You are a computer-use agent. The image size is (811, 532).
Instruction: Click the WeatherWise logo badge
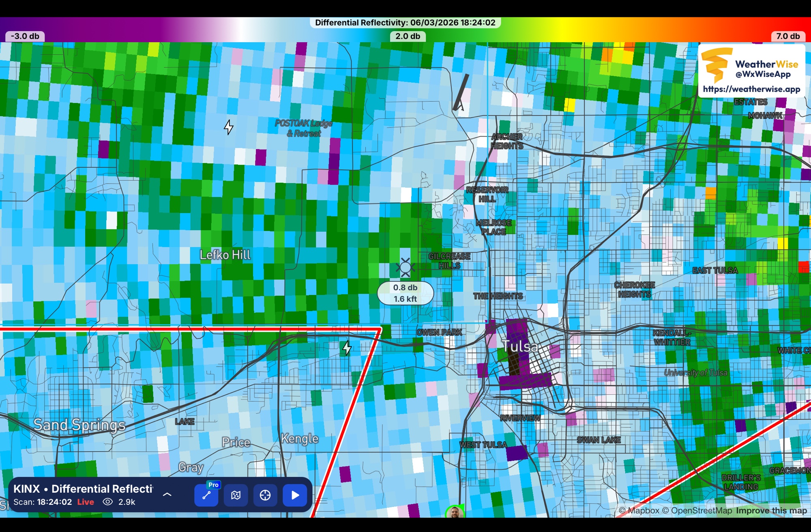click(x=717, y=65)
